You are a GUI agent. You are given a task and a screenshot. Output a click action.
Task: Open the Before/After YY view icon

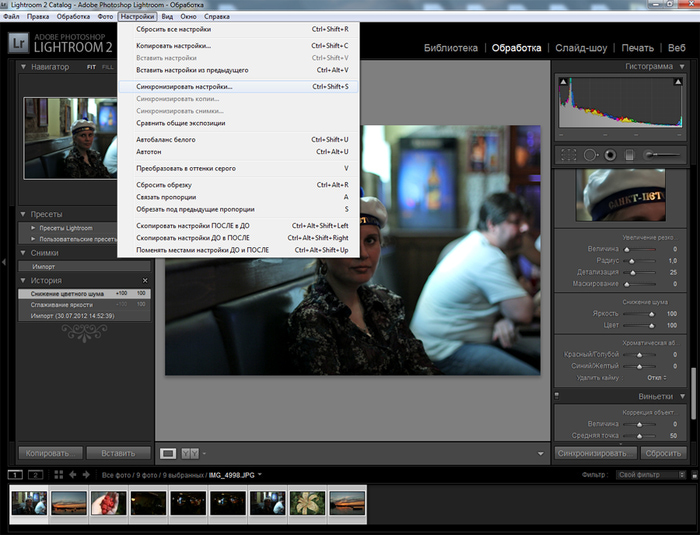(x=190, y=453)
